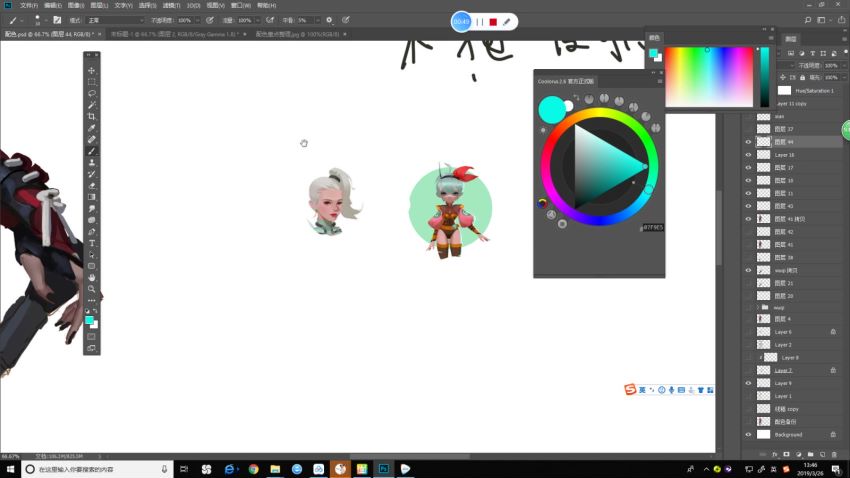Hide the 图层 43 layer
850x478 pixels.
coord(749,206)
